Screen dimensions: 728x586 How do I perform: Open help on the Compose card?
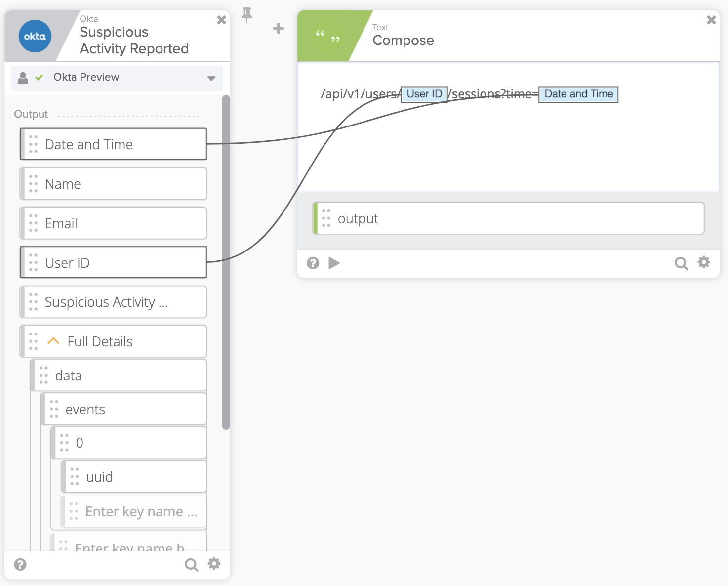(313, 263)
